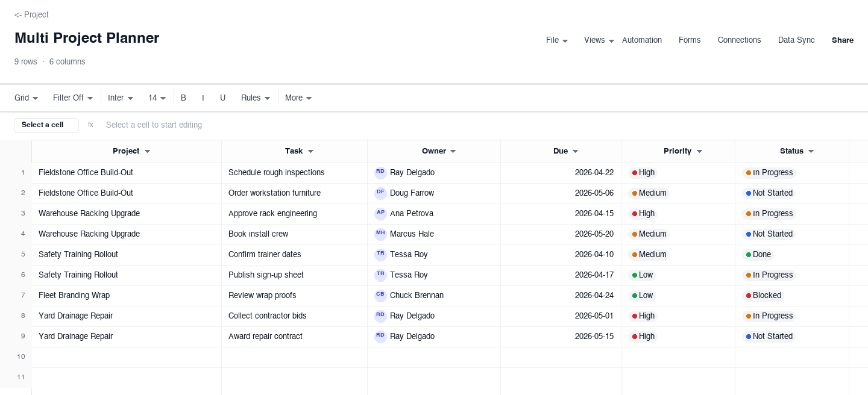Image resolution: width=868 pixels, height=395 pixels.
Task: Open the Connections menu item
Action: click(x=739, y=40)
